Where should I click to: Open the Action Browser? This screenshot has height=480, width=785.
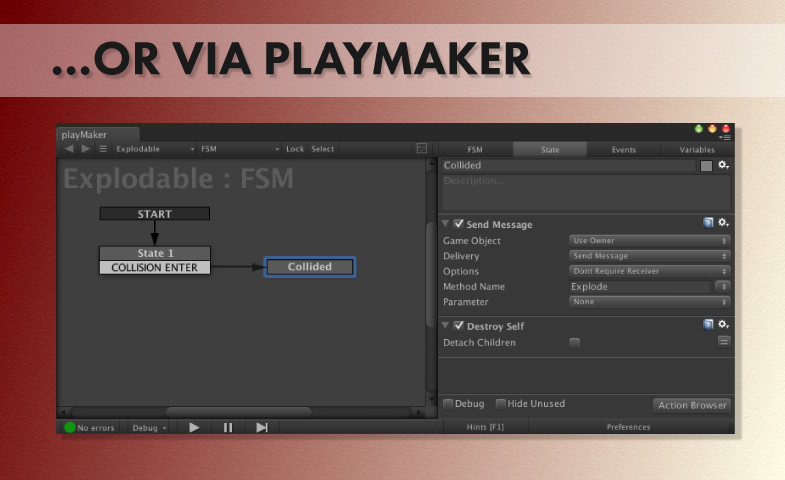(x=692, y=405)
